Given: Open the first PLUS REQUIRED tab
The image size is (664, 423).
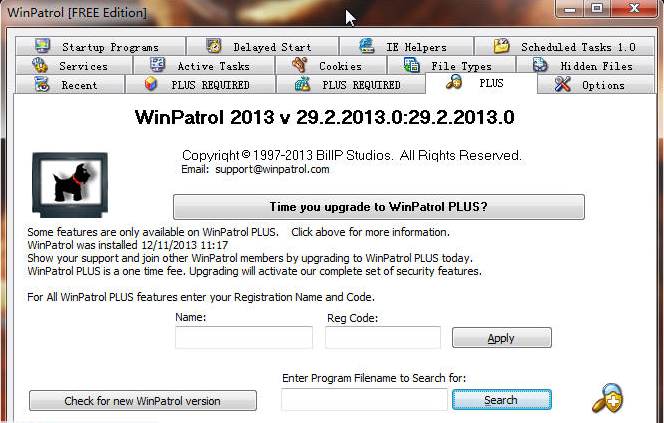Looking at the screenshot, I should [x=200, y=84].
